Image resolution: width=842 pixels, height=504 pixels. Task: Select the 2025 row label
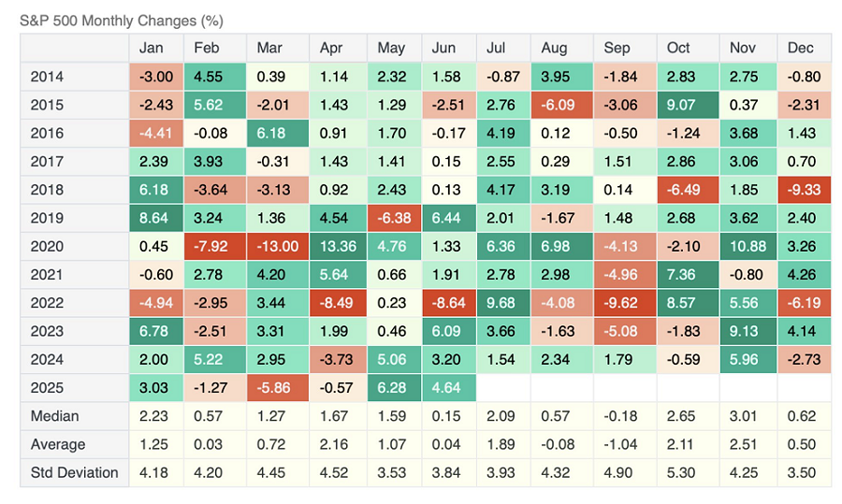(48, 388)
